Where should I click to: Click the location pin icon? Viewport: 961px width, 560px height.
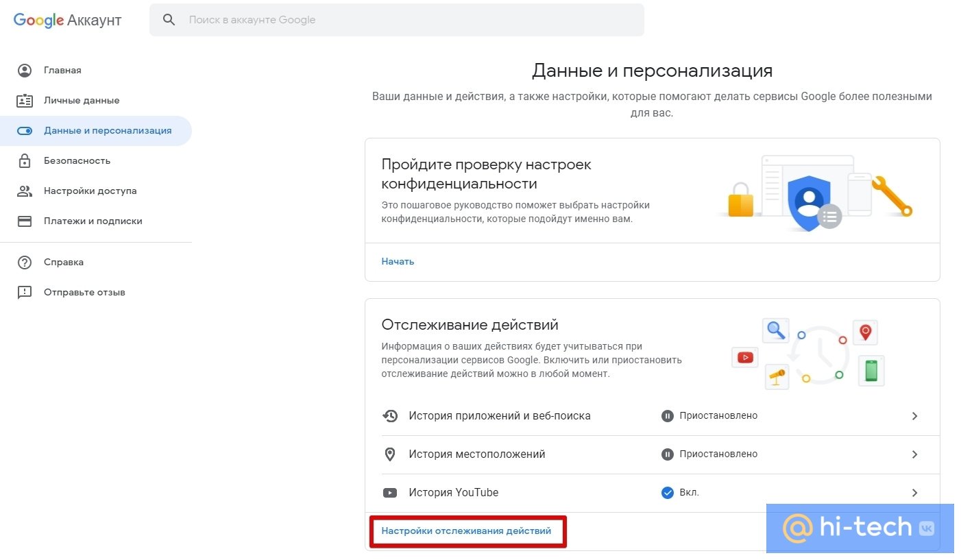(390, 454)
